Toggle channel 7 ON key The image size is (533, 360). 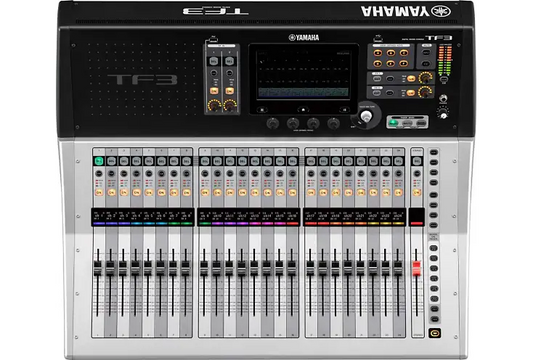[x=174, y=192]
